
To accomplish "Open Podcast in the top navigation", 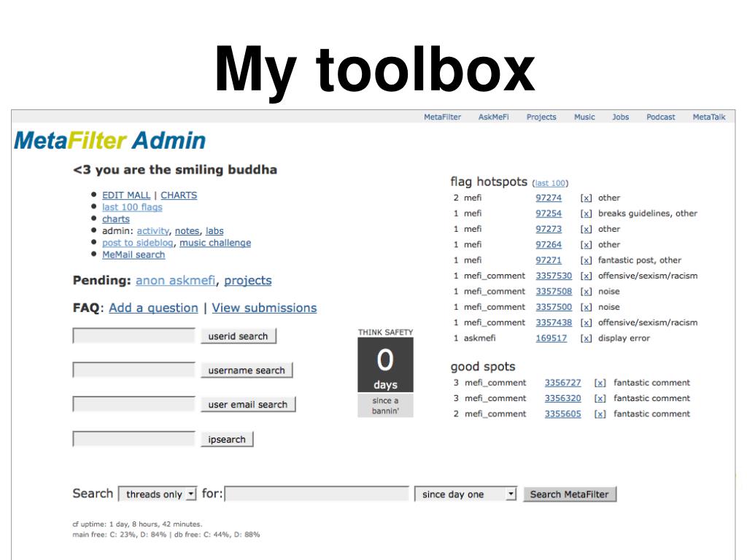I will pos(660,117).
